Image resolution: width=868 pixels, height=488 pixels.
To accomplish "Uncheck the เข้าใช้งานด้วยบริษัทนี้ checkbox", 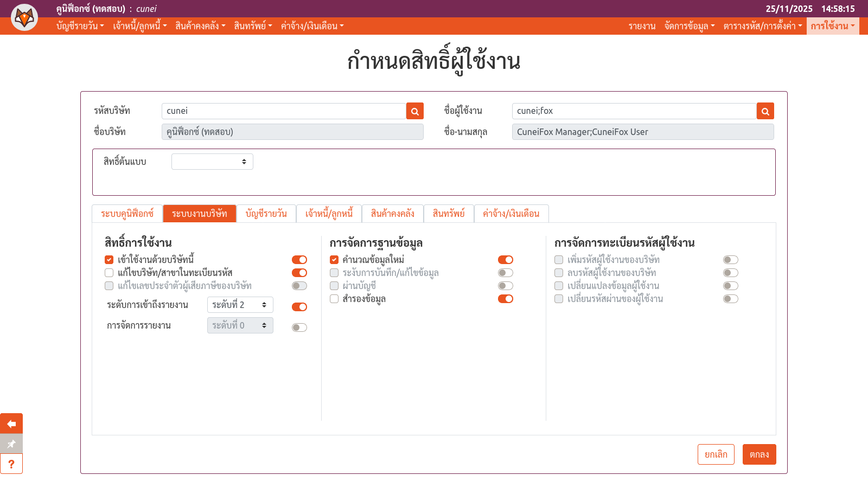I will pos(109,260).
